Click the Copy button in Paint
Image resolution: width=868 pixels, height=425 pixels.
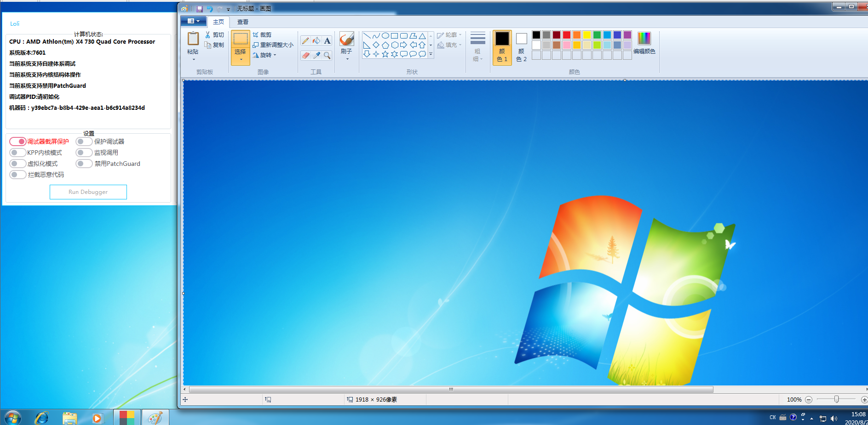[214, 45]
